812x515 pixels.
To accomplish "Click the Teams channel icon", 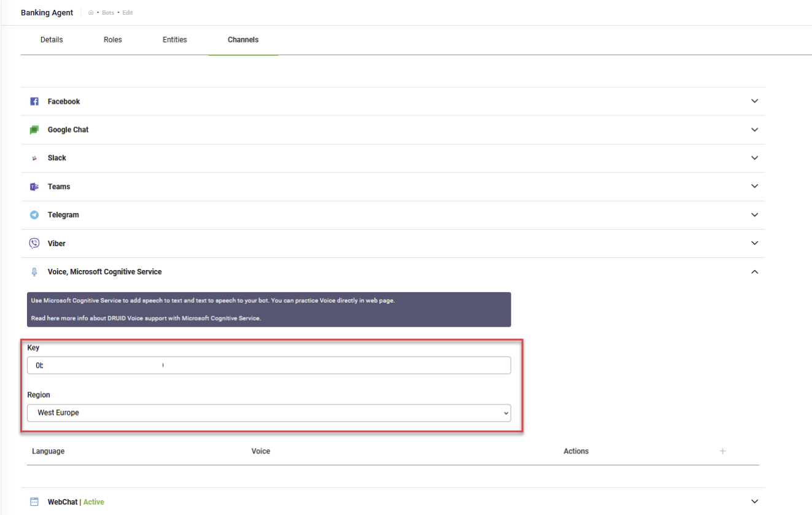I will point(34,187).
